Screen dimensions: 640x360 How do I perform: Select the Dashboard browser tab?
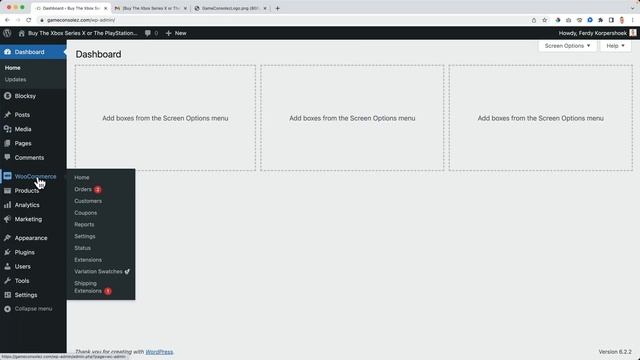coord(71,8)
